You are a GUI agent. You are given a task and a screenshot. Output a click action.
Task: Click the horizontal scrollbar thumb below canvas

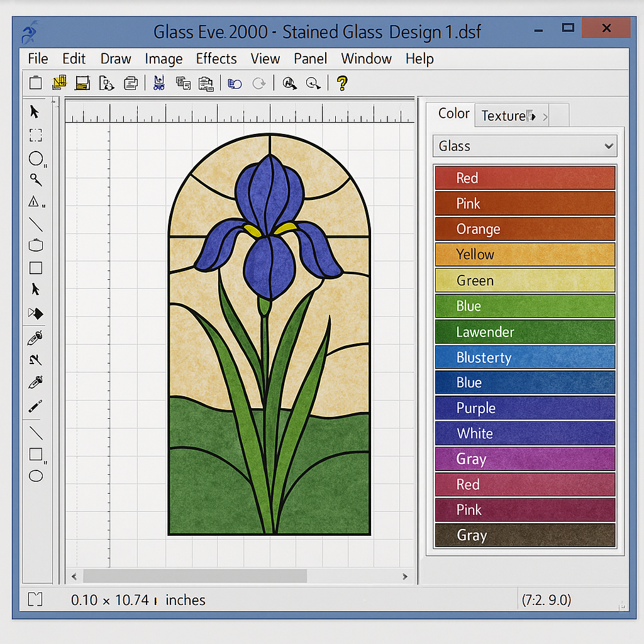point(195,576)
